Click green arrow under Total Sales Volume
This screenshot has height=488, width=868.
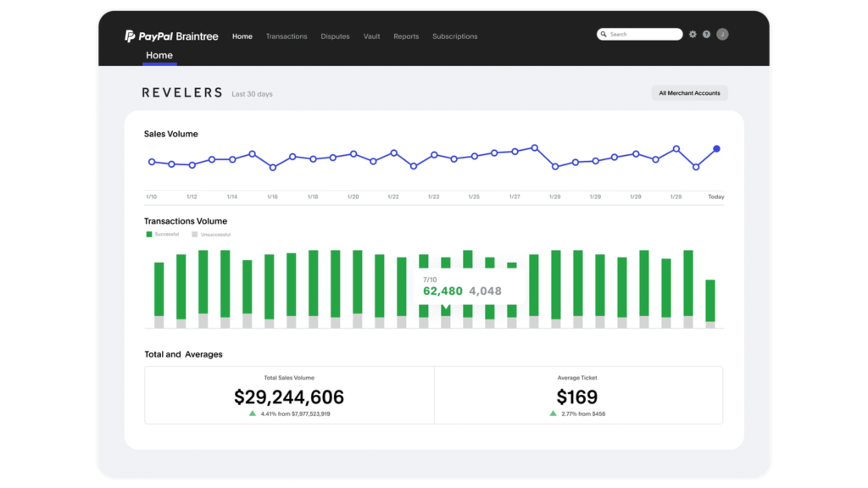point(252,413)
